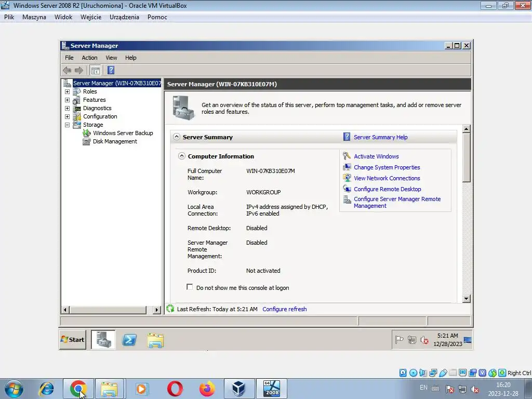Screen dimensions: 532x399
Task: Click the content pane scroll up arrow
Action: tap(466, 129)
